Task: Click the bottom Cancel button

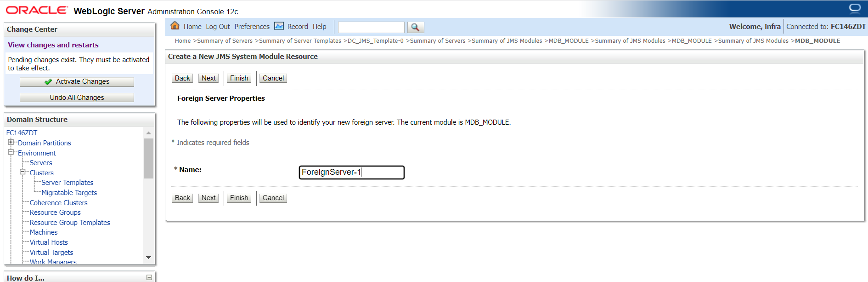Action: [x=273, y=198]
